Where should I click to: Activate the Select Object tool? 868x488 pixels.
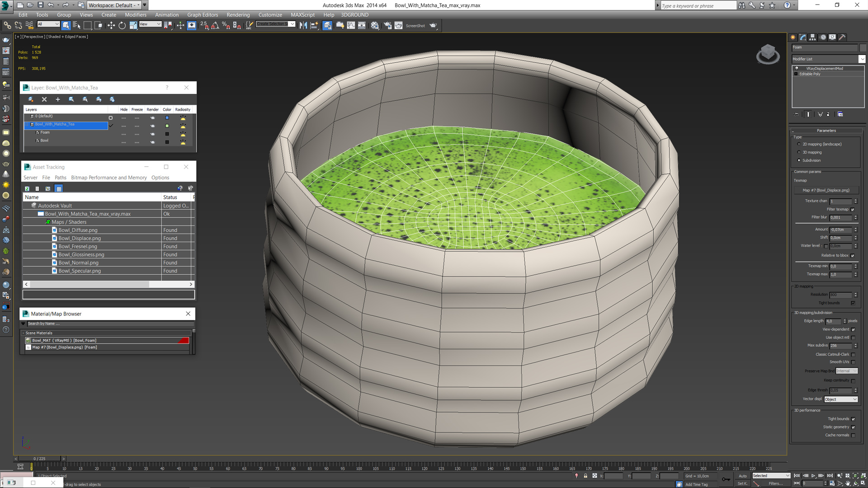(66, 25)
